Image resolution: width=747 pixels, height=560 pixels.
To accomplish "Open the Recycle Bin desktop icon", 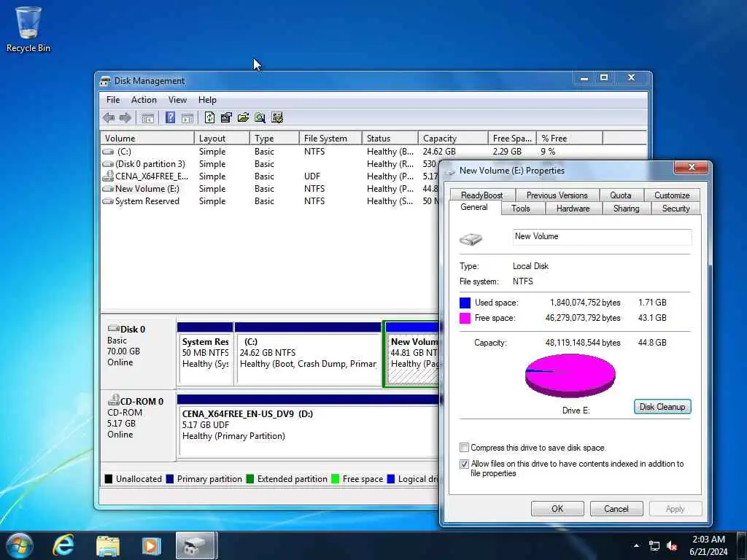I will pos(28,29).
